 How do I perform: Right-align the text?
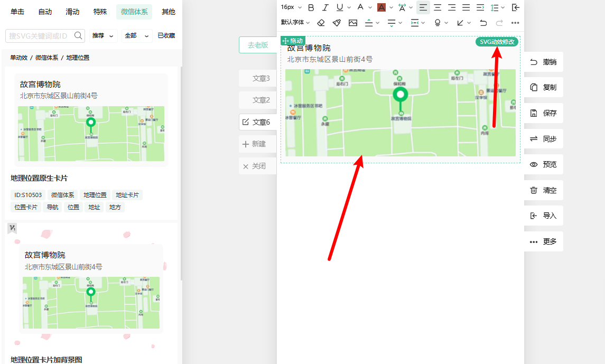452,7
